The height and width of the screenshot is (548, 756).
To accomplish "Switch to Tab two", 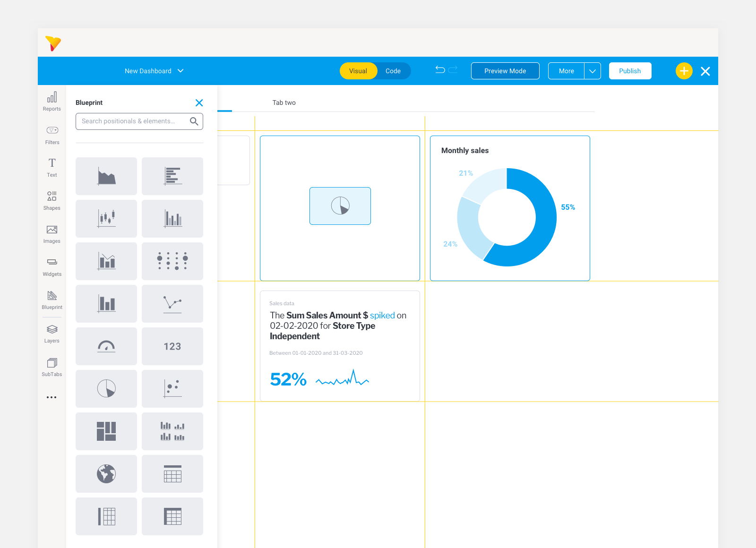I will point(284,103).
